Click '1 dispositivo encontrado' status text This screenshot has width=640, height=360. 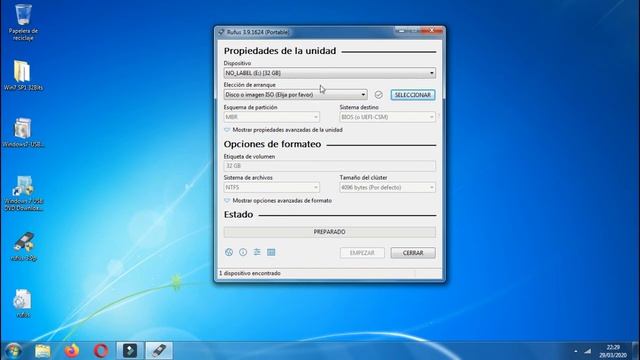250,273
